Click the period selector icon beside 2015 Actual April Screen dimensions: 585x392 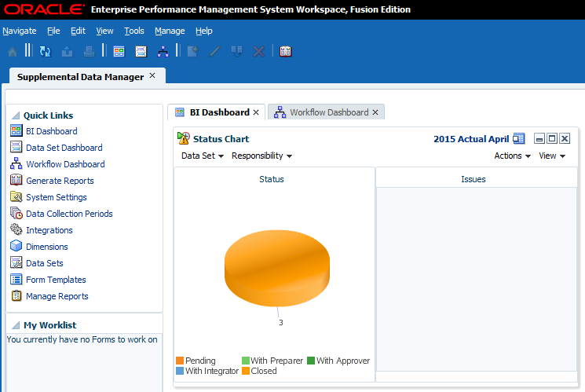pos(519,139)
